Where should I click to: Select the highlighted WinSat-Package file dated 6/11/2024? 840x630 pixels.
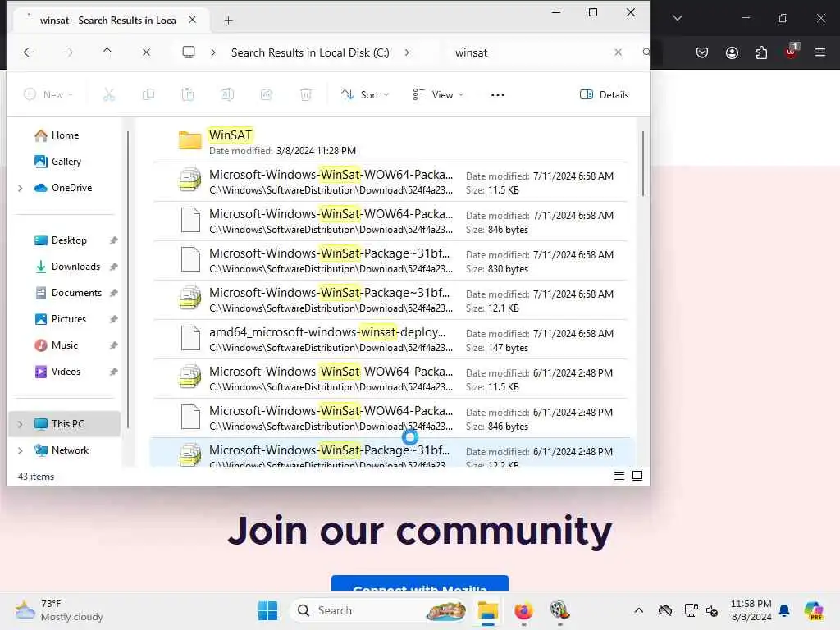(390, 453)
